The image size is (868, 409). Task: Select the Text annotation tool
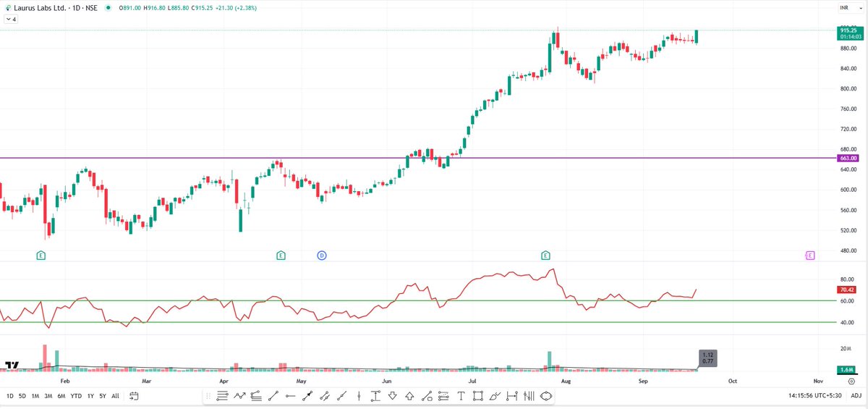click(x=461, y=396)
